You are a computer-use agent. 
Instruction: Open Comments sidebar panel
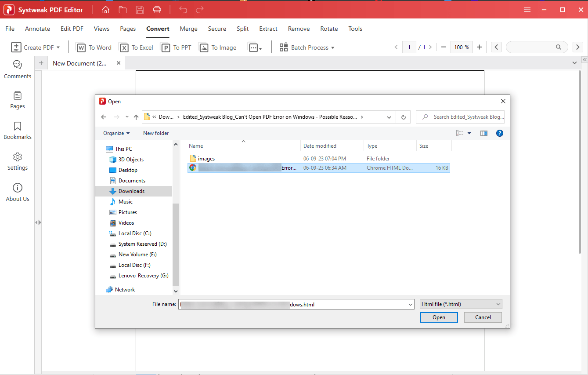pos(18,69)
